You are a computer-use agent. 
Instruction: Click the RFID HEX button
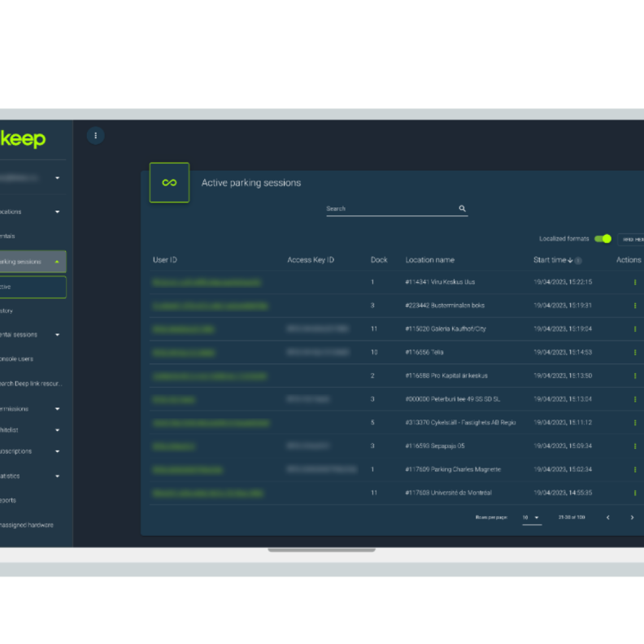(632, 239)
